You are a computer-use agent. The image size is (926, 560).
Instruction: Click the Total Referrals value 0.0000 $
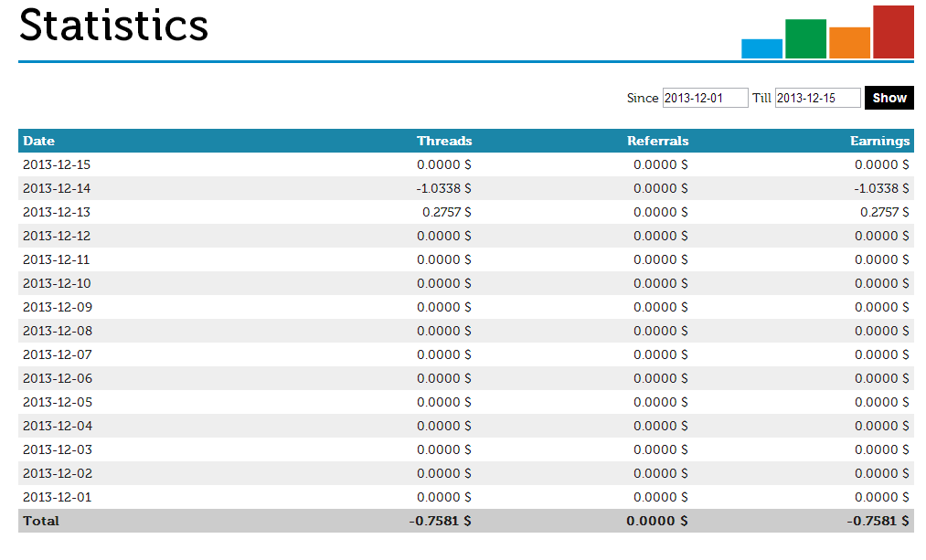pyautogui.click(x=656, y=521)
